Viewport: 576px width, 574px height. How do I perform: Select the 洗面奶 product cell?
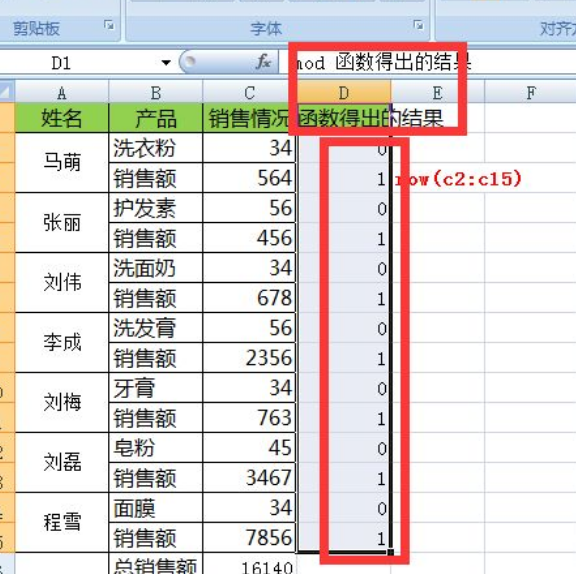point(155,268)
